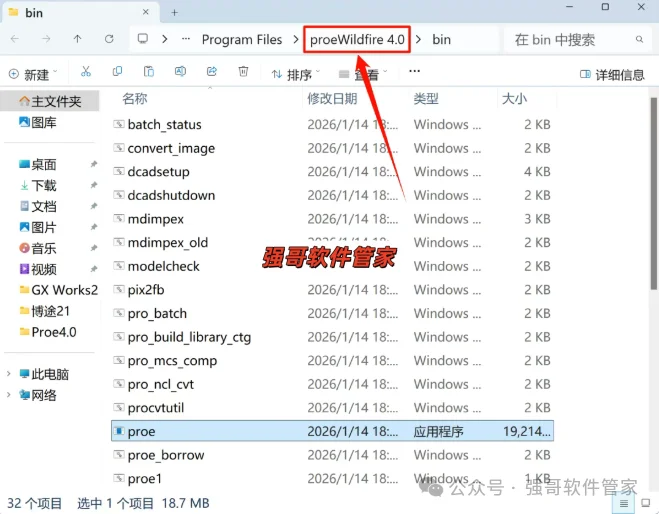This screenshot has width=659, height=514.
Task: Open the 新建 dropdown menu
Action: [33, 74]
